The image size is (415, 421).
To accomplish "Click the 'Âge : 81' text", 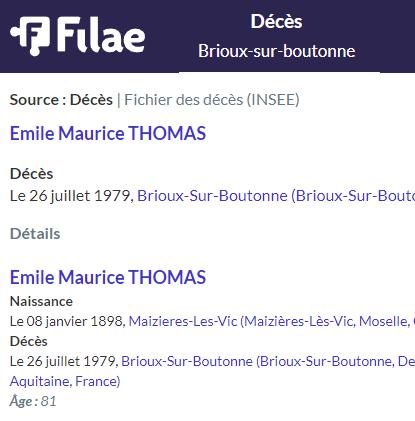I will click(33, 401).
